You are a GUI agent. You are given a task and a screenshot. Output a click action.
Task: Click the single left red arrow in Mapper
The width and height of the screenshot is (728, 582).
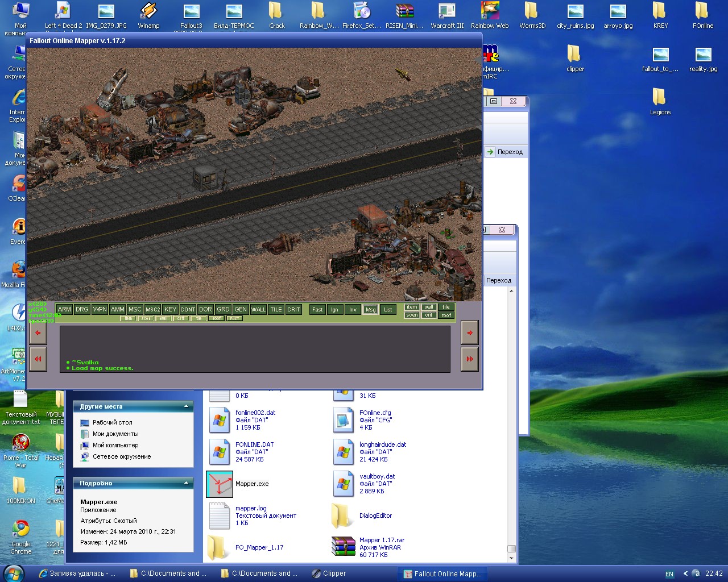(x=38, y=332)
